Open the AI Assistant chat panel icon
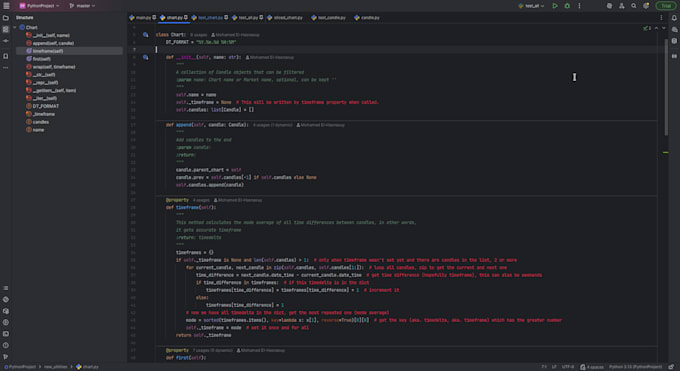The height and width of the screenshot is (371, 680). (674, 29)
